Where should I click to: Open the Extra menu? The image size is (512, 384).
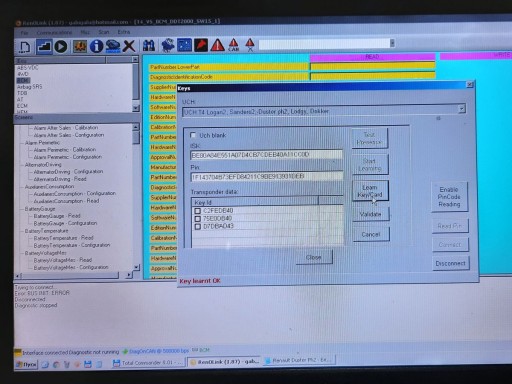124,32
